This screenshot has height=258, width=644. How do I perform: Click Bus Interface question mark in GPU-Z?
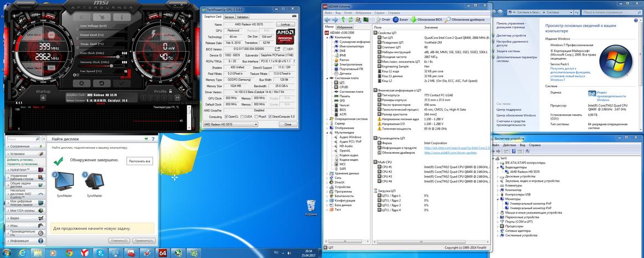(294, 61)
